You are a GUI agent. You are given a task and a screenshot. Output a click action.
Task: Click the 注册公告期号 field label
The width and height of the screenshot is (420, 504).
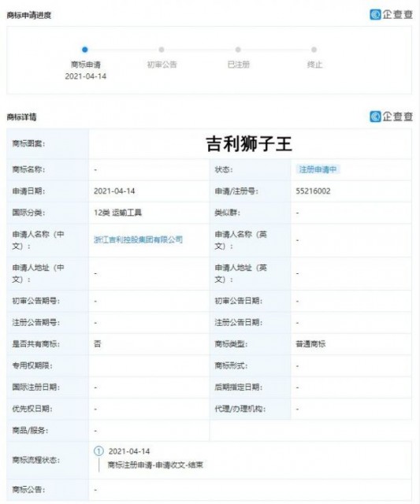(x=36, y=322)
